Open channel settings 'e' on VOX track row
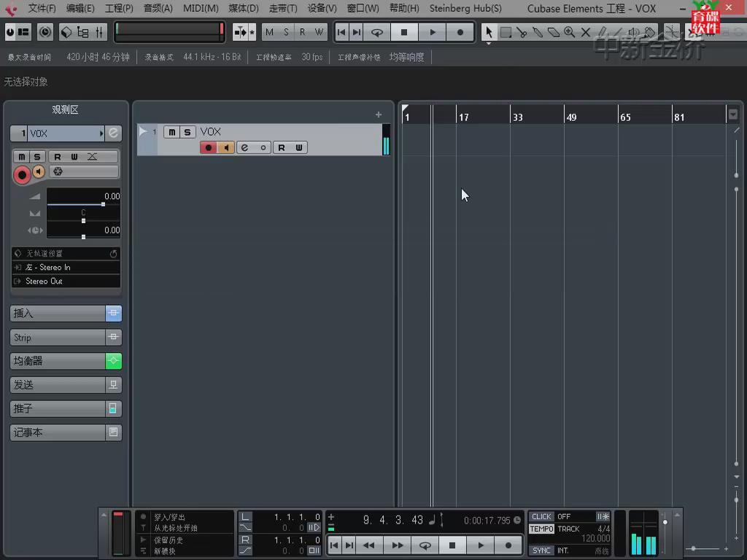 (245, 147)
